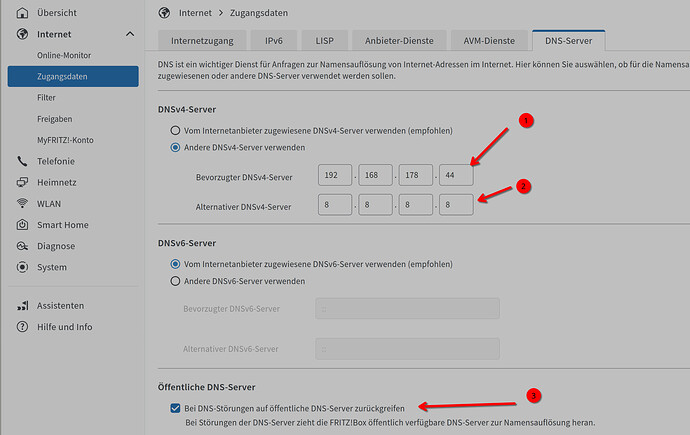This screenshot has height=435, width=690.
Task: Open the Freigaben page
Action: (x=55, y=119)
